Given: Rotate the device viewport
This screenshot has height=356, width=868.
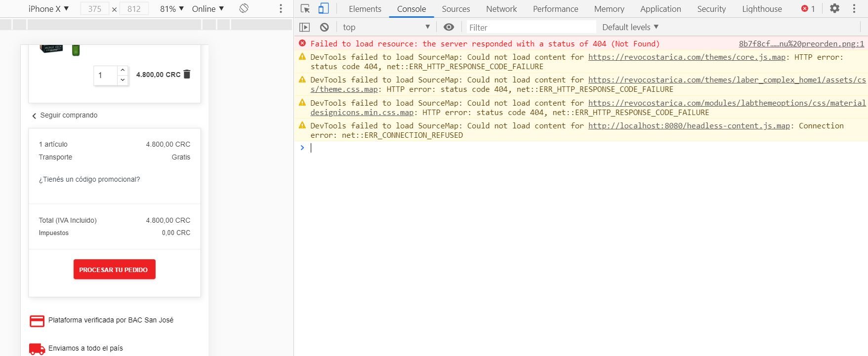Looking at the screenshot, I should click(244, 8).
